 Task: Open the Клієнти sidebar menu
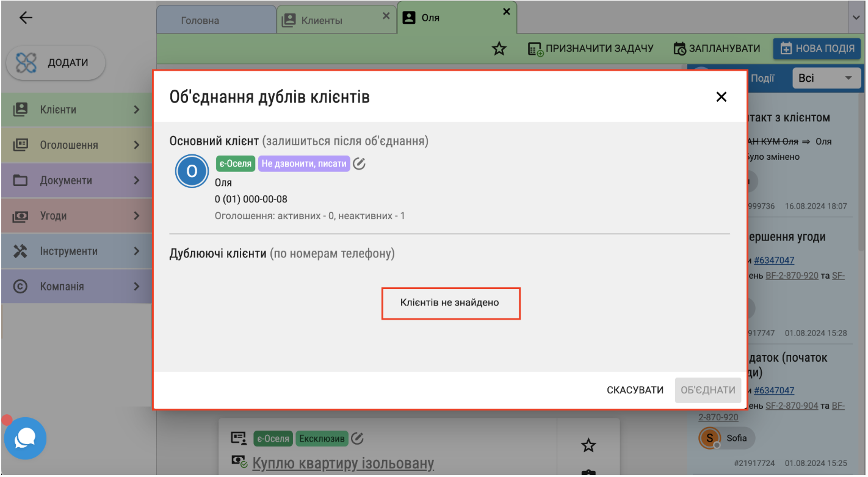[76, 110]
